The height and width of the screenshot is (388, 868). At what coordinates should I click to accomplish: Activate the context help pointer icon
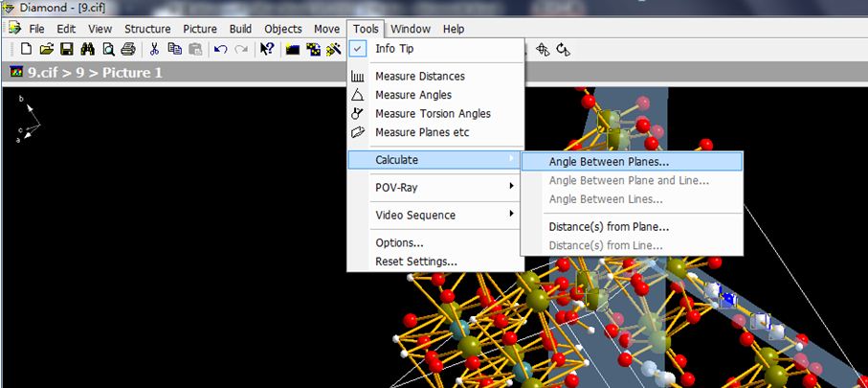(x=267, y=49)
